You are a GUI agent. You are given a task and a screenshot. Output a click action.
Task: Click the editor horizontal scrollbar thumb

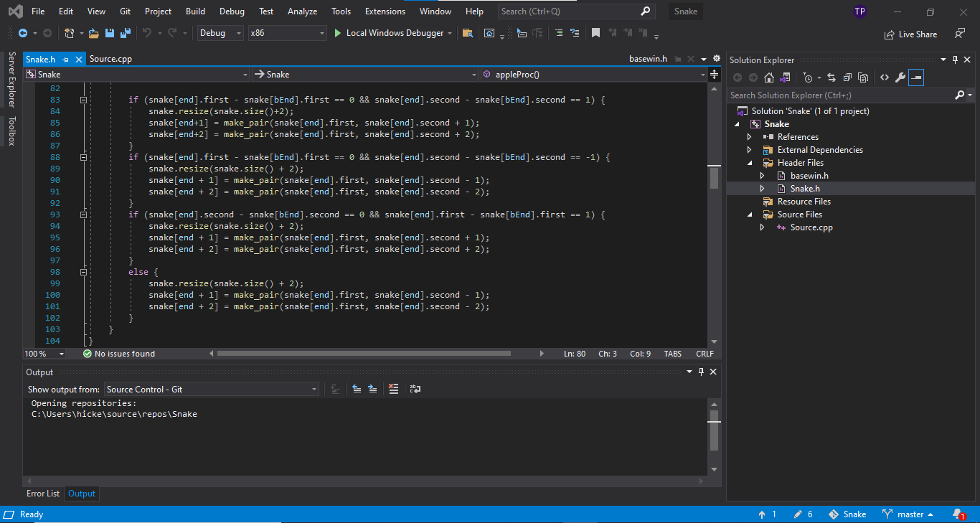(x=363, y=354)
